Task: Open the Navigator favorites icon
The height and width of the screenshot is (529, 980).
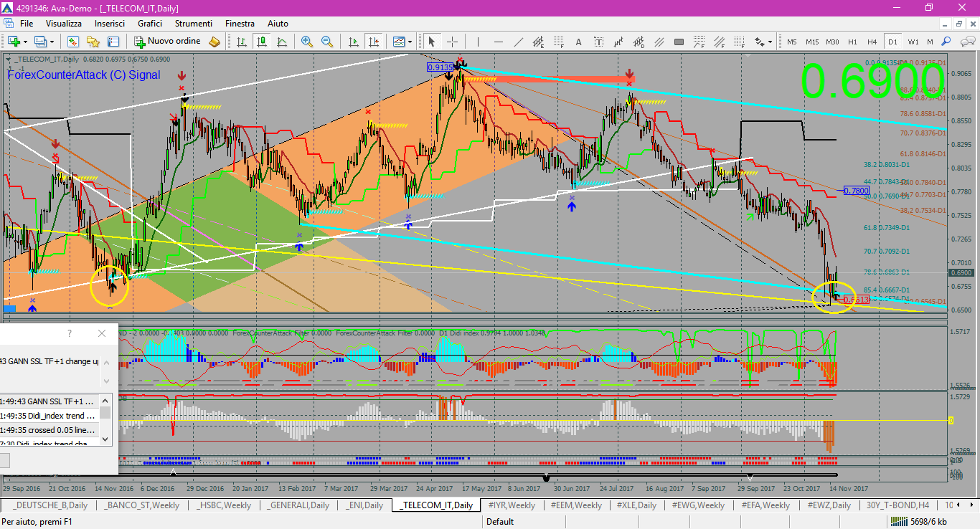Action: pos(93,42)
